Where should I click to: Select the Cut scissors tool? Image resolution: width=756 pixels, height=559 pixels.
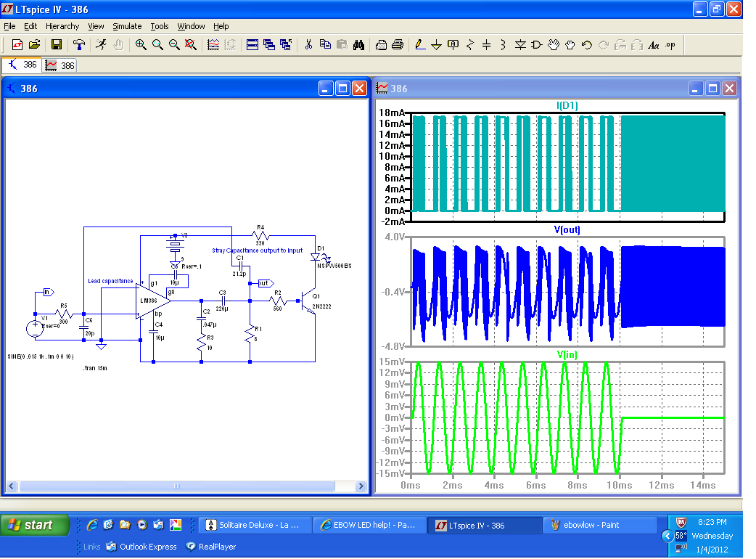coord(308,45)
